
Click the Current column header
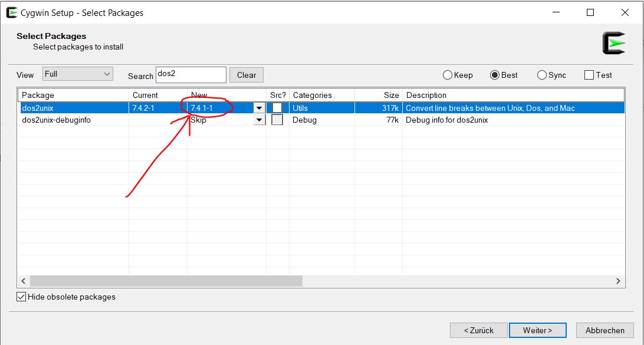158,96
